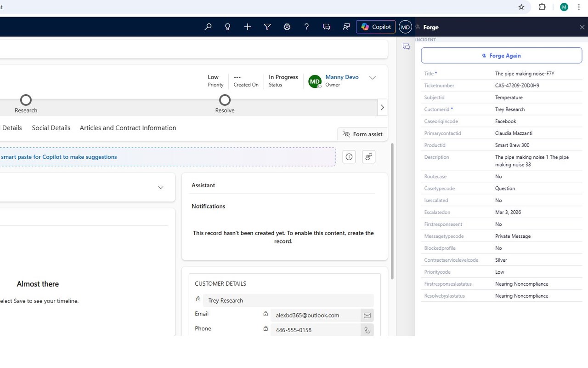Viewport: 588px width, 368px height.
Task: Click the phone call icon
Action: click(367, 330)
